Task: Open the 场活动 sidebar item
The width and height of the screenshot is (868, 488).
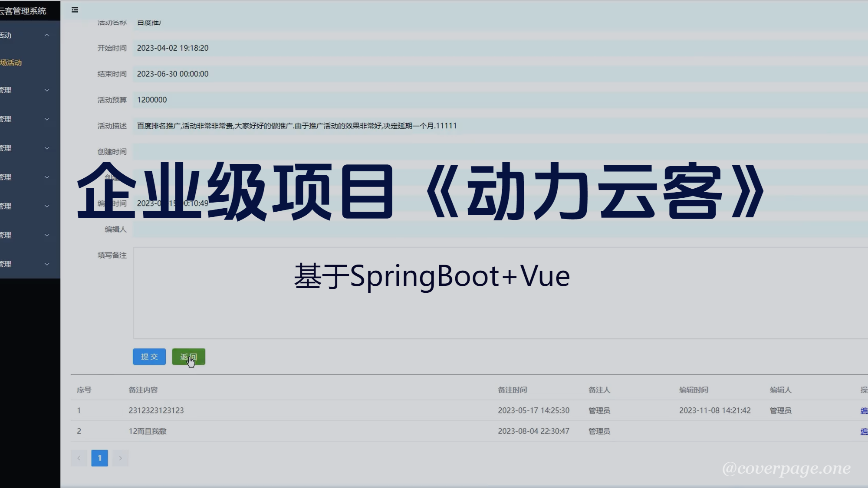Action: (11, 63)
